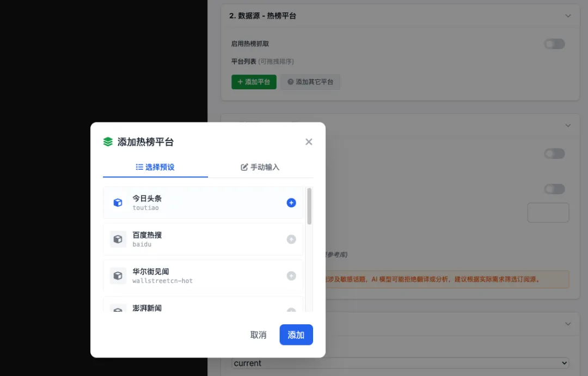Click the green layers icon in dialog title
Screen dimensions: 588x376
pos(108,141)
